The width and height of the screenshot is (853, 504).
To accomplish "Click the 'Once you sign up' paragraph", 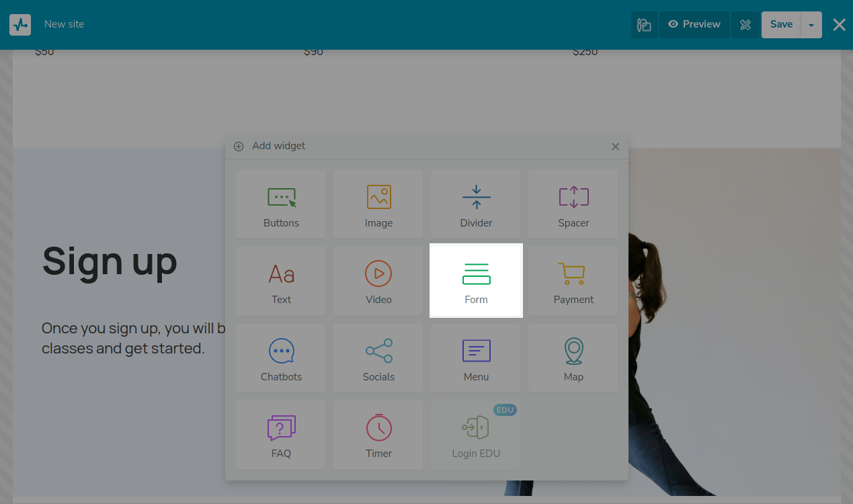I will (133, 338).
